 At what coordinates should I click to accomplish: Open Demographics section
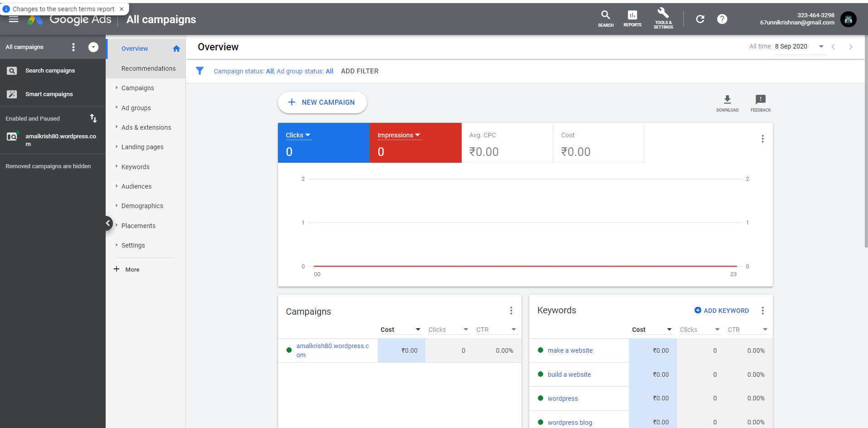142,206
